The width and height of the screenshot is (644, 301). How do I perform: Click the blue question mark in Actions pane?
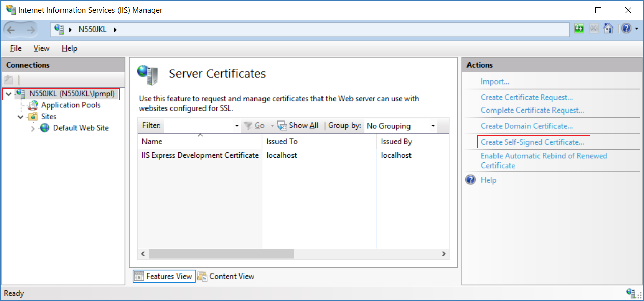[x=471, y=180]
